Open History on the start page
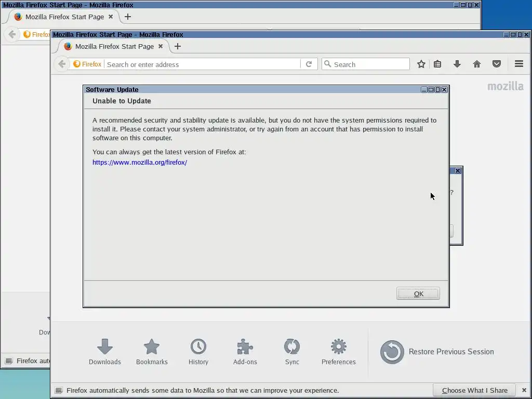532x399 pixels. click(x=198, y=352)
